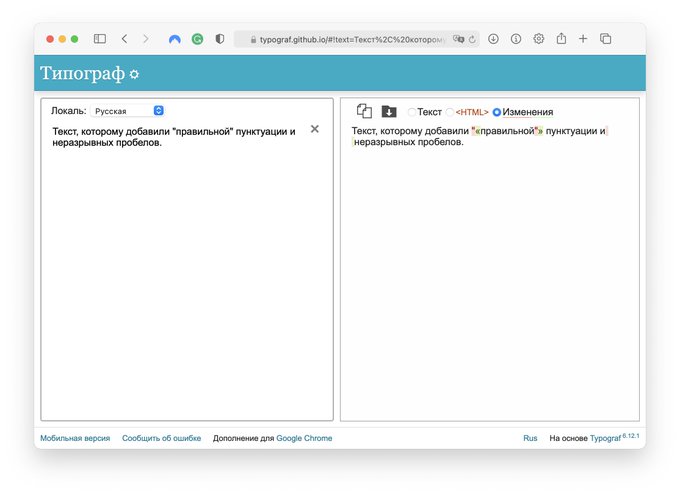680x494 pixels.
Task: Click the lock icon in address bar
Action: tap(253, 39)
